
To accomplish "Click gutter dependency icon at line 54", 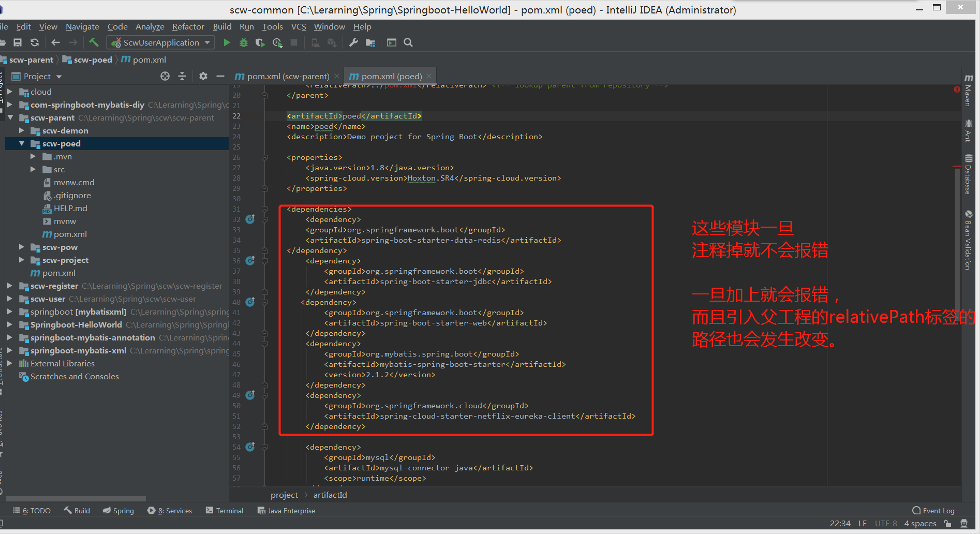I will coord(250,447).
